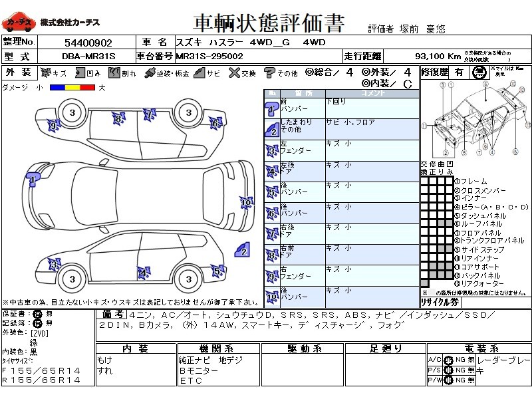Click the サビ 小。フロア comment

(350, 122)
